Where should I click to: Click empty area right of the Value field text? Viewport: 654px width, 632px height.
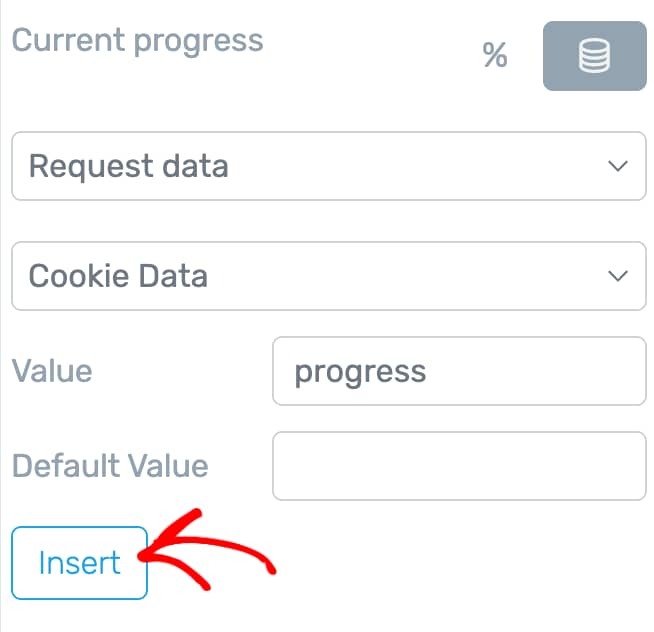coord(536,371)
